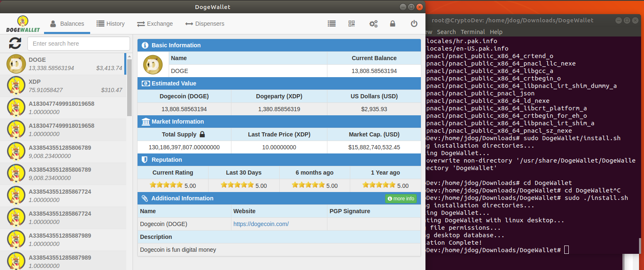644x270 pixels.
Task: Switch to the History tab
Action: point(111,24)
